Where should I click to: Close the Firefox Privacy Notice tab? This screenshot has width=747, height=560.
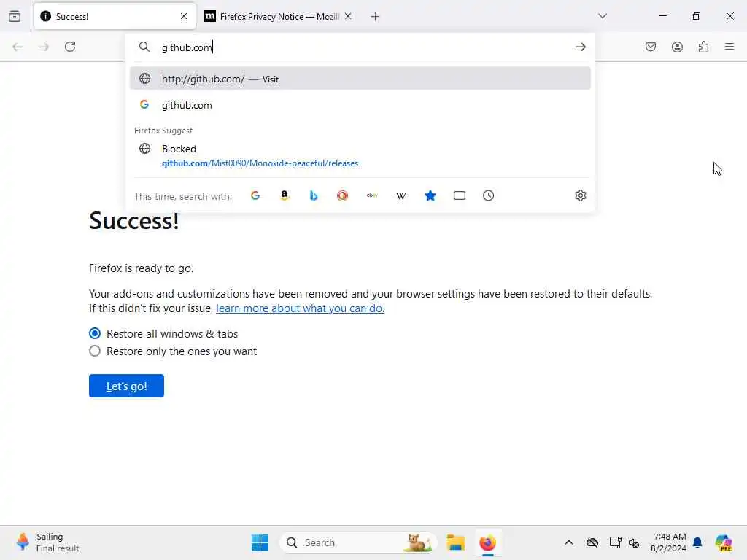point(348,16)
